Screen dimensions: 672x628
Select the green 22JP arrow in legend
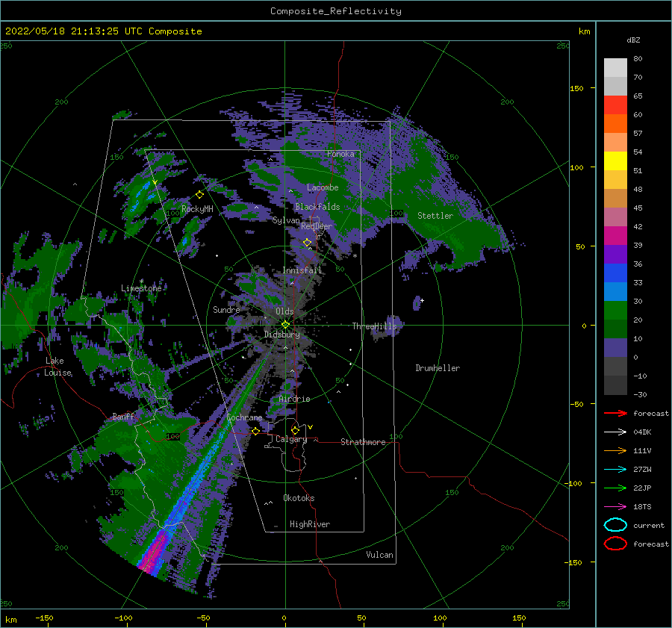615,488
